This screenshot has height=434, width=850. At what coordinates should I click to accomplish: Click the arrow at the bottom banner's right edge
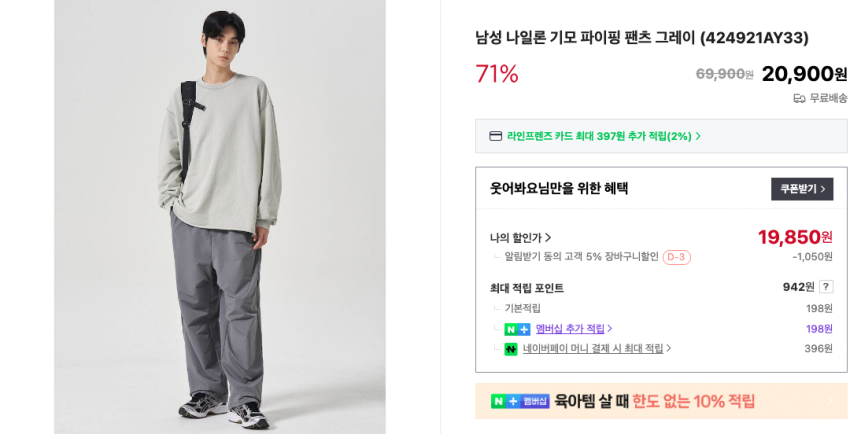(x=828, y=401)
